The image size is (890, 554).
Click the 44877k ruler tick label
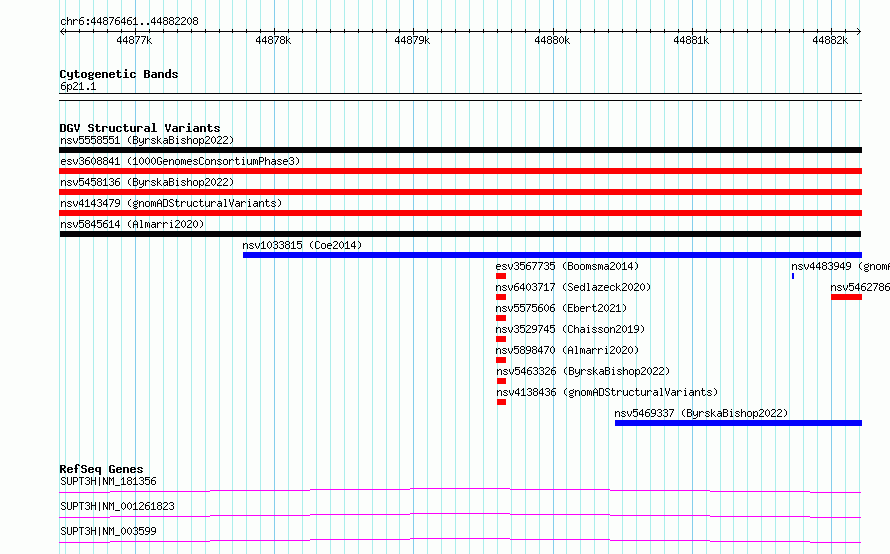pos(134,40)
